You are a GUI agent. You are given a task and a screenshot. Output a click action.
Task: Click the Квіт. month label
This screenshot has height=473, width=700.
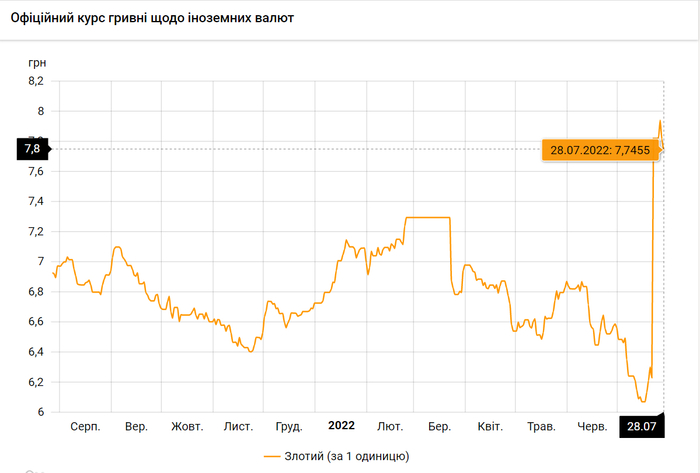[490, 426]
